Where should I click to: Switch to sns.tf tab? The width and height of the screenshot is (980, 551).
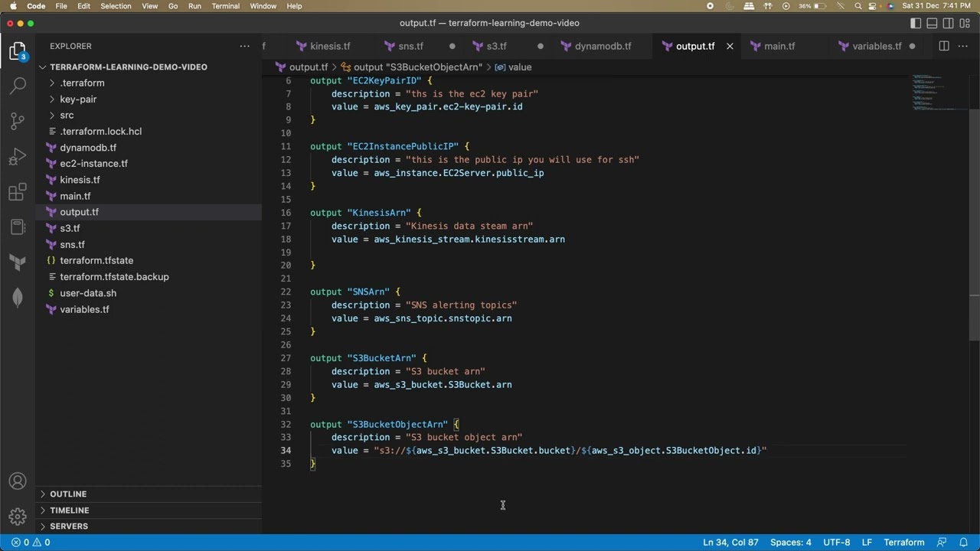(410, 46)
